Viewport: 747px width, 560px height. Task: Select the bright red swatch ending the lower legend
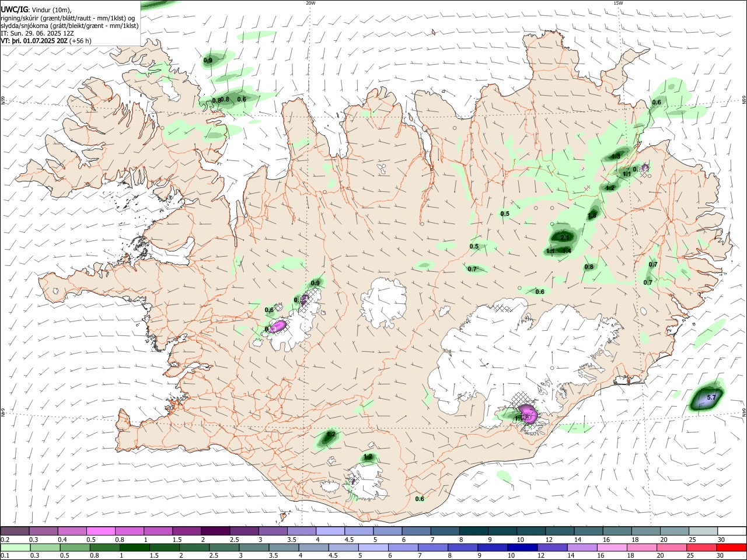point(731,547)
